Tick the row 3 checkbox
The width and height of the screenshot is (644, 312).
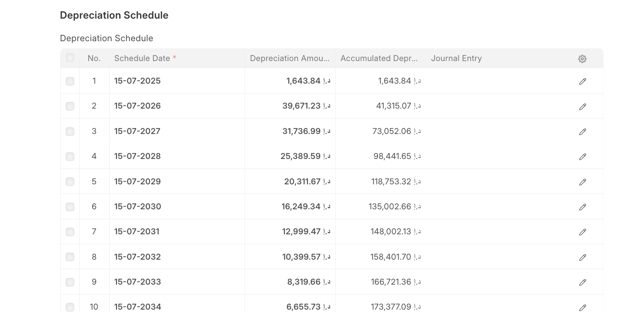pos(70,131)
